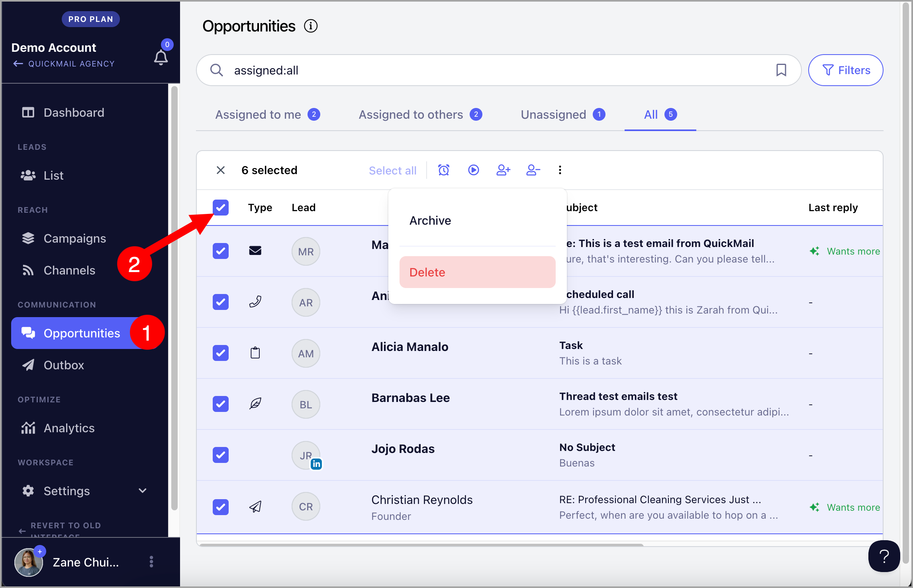913x588 pixels.
Task: Click the AM lead avatar
Action: click(306, 353)
